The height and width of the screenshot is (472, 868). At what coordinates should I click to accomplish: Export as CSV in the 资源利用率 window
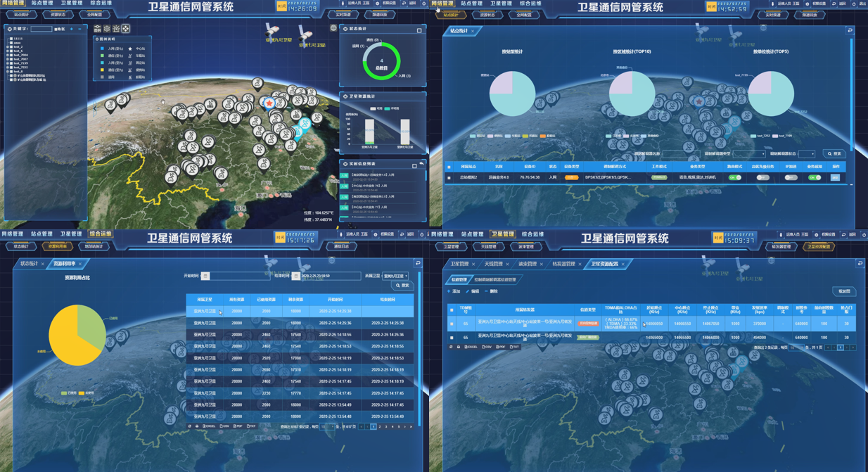point(224,426)
